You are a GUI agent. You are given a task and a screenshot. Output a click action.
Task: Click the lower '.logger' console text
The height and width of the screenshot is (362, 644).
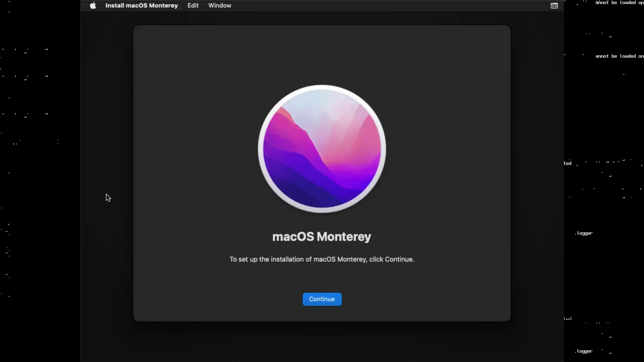click(x=584, y=351)
